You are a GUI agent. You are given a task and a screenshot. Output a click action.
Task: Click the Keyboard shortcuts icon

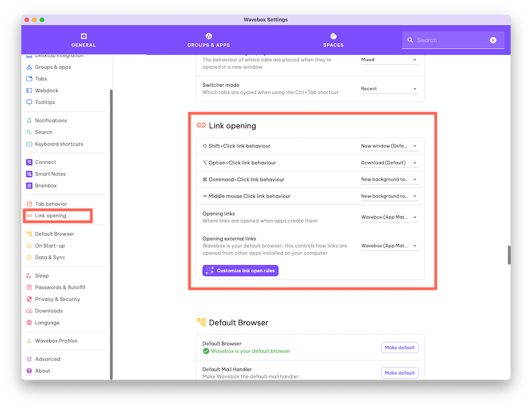(29, 144)
